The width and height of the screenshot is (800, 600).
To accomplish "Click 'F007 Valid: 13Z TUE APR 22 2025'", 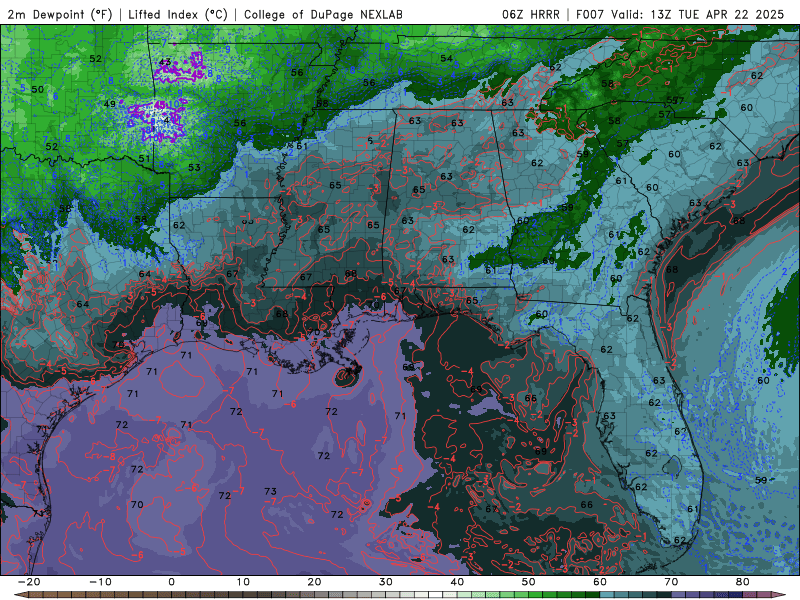I will click(680, 14).
